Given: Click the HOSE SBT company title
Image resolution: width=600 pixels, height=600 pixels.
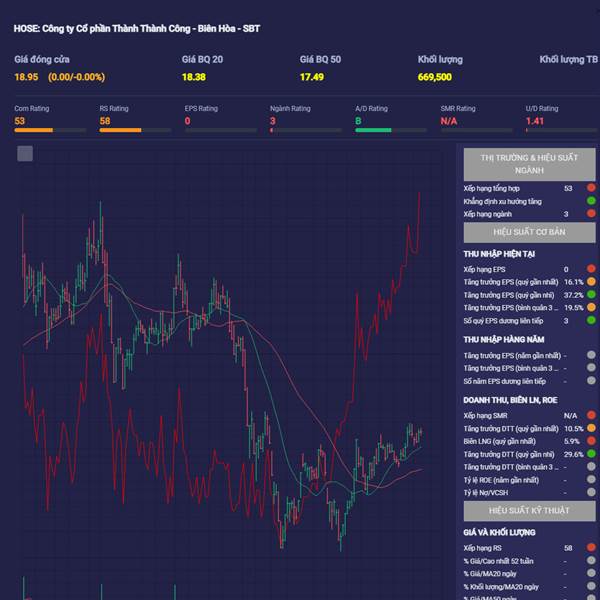Looking at the screenshot, I should (x=137, y=29).
